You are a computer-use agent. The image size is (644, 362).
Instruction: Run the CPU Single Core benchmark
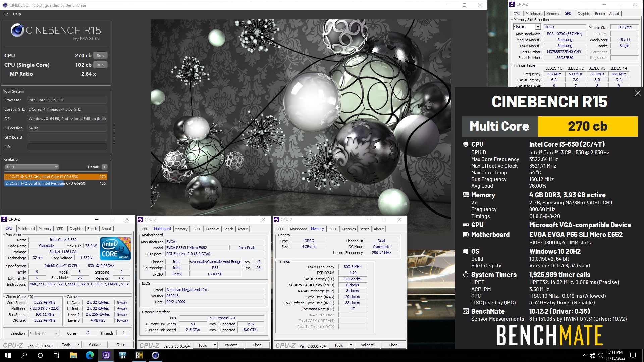[100, 65]
